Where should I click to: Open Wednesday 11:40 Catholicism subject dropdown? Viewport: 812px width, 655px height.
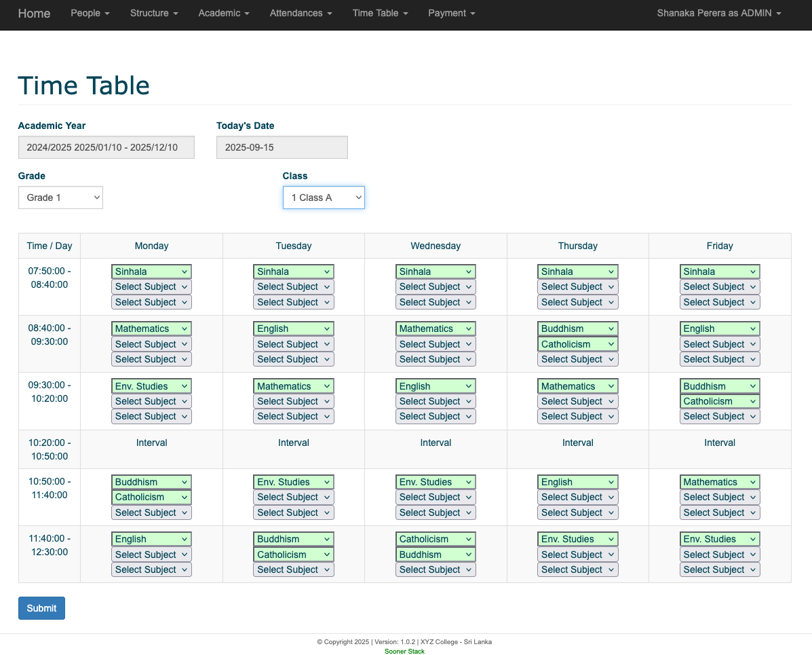[x=436, y=539]
